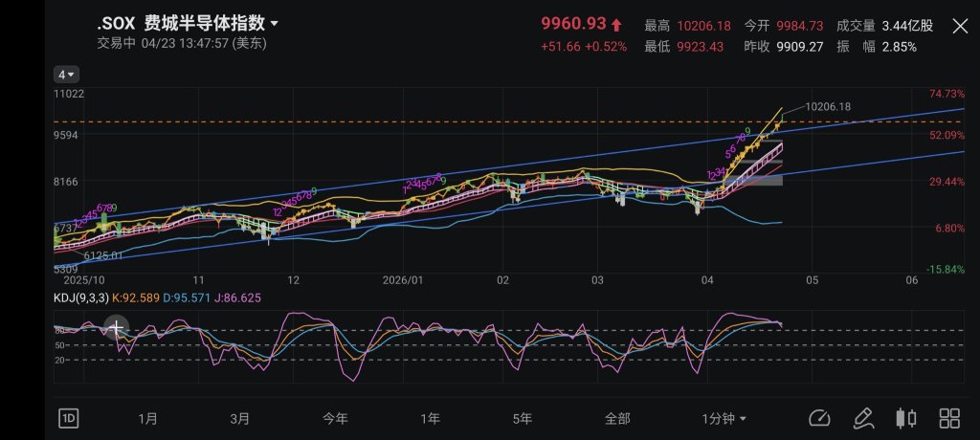Switch chart type with candlestick icon
This screenshot has width=980, height=440.
[x=906, y=418]
